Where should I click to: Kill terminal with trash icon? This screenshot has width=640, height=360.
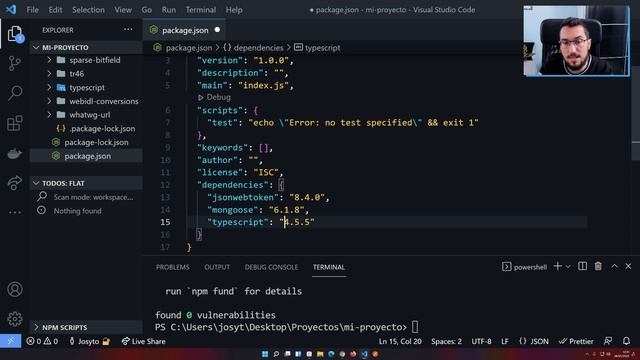pyautogui.click(x=598, y=267)
